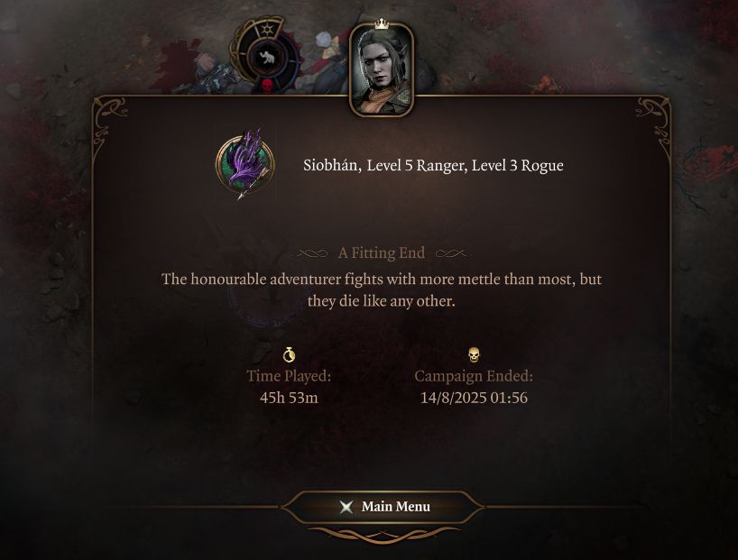Click the stopwatch icon above Time Played
This screenshot has height=560, width=738.
(289, 354)
